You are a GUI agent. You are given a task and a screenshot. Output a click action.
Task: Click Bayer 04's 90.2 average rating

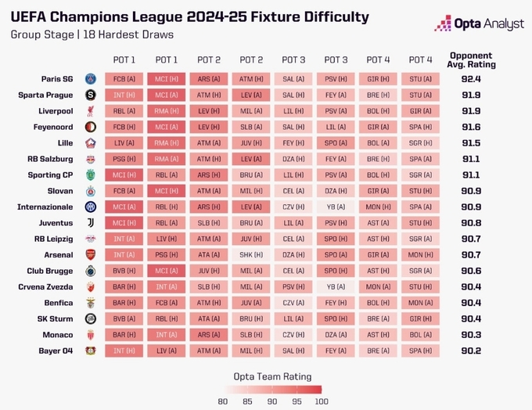471,351
